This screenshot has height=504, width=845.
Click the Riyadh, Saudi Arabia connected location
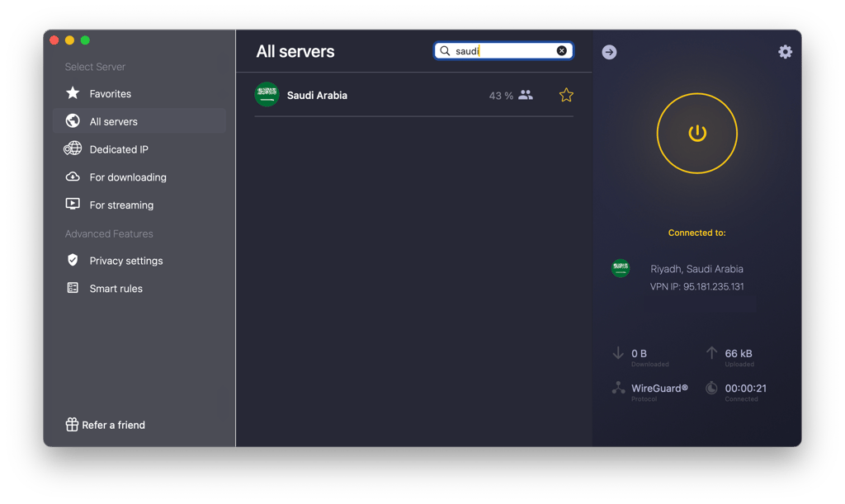pyautogui.click(x=696, y=269)
